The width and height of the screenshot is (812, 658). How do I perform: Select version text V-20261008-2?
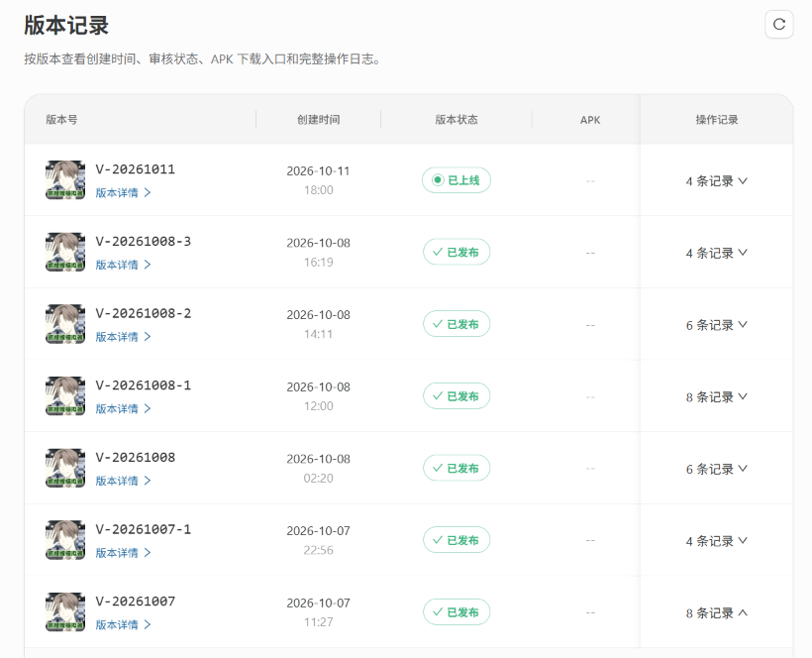point(143,313)
